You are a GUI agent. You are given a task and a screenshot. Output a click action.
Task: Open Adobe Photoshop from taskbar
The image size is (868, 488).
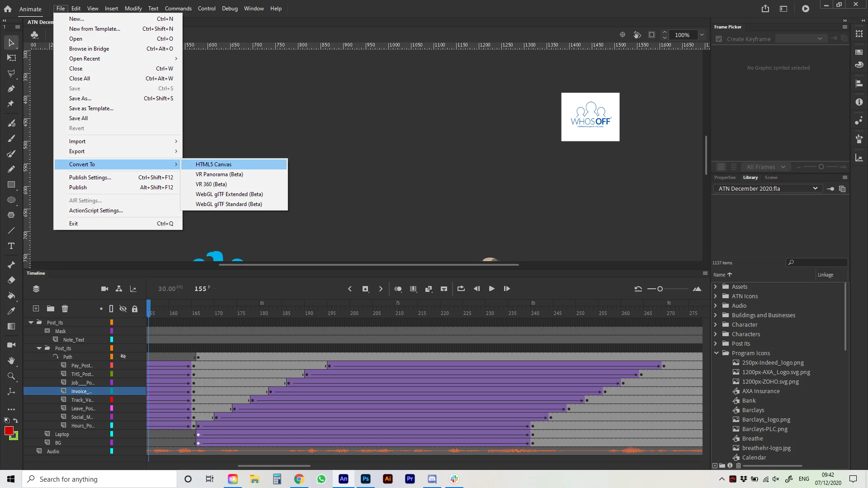365,479
